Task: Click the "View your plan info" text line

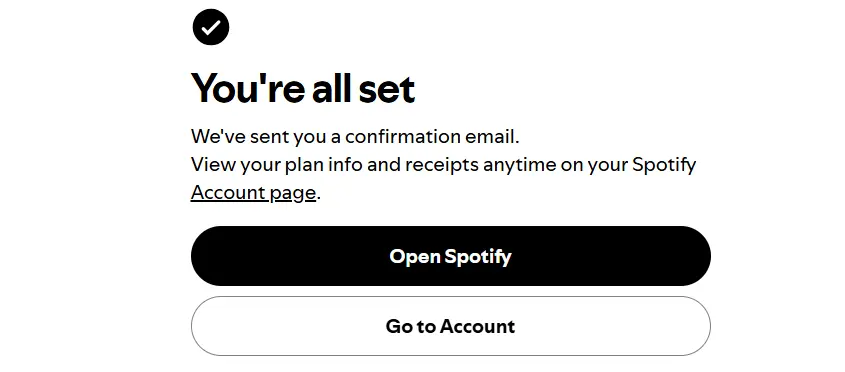Action: coord(444,164)
